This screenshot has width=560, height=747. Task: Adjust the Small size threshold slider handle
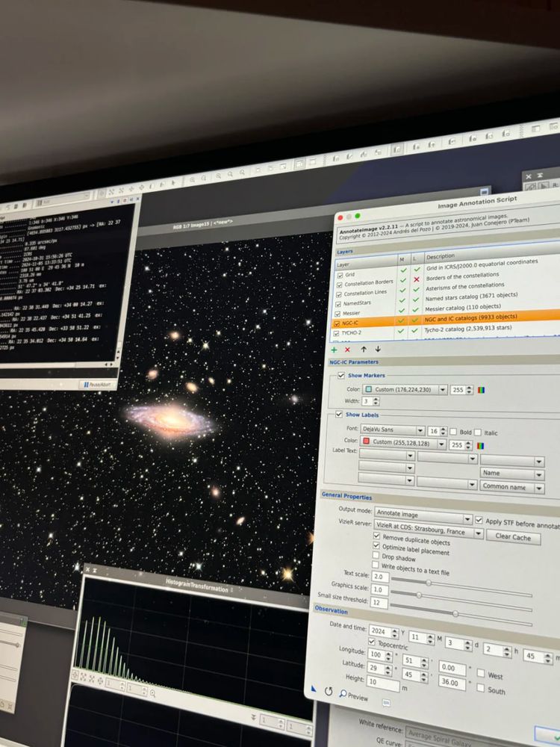point(455,614)
